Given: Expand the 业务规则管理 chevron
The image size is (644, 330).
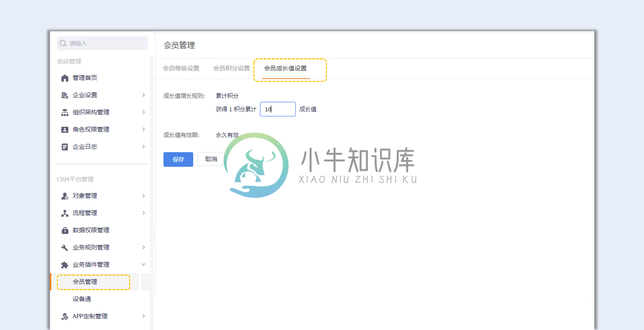Looking at the screenshot, I should (x=144, y=247).
